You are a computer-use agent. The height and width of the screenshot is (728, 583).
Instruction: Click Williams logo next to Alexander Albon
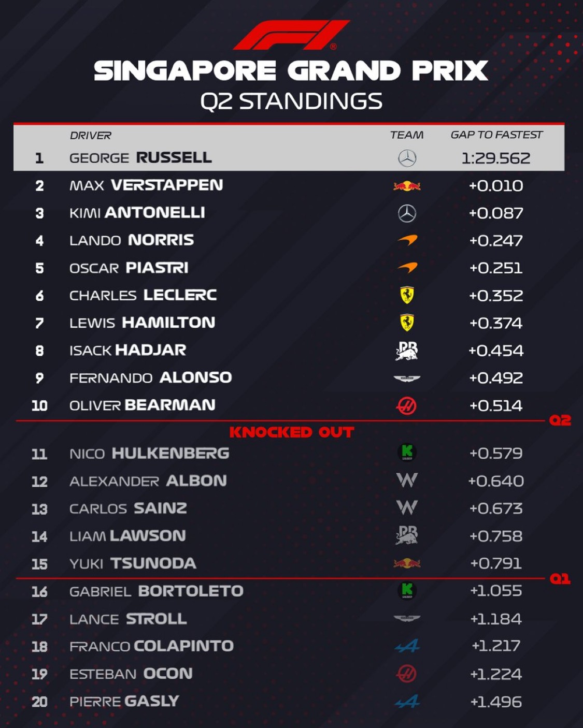pyautogui.click(x=407, y=481)
